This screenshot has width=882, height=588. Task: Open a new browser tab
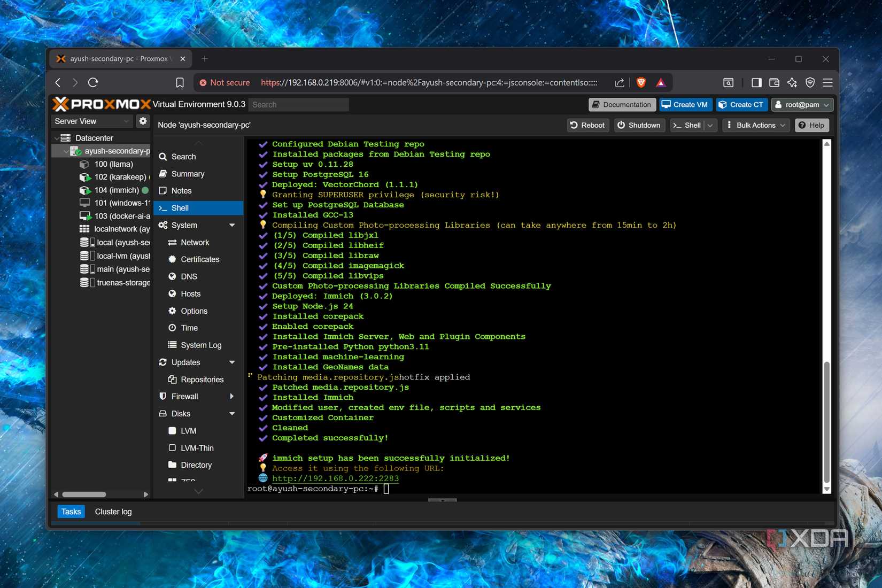(205, 59)
